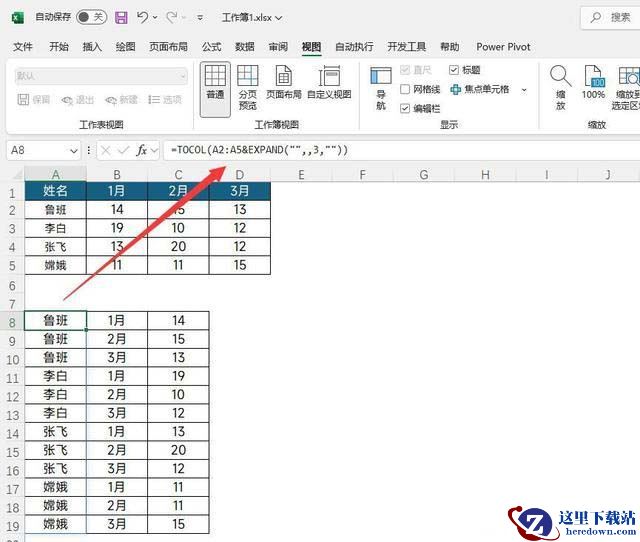The image size is (640, 542).
Task: Switch to the 开始 tab
Action: (59, 47)
